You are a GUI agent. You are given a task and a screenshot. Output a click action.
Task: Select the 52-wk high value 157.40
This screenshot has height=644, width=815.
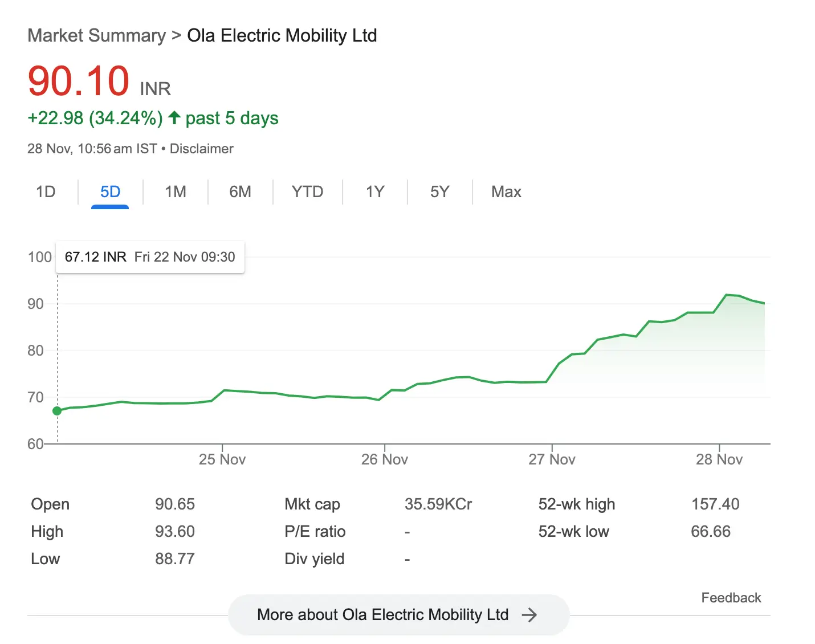coord(715,504)
